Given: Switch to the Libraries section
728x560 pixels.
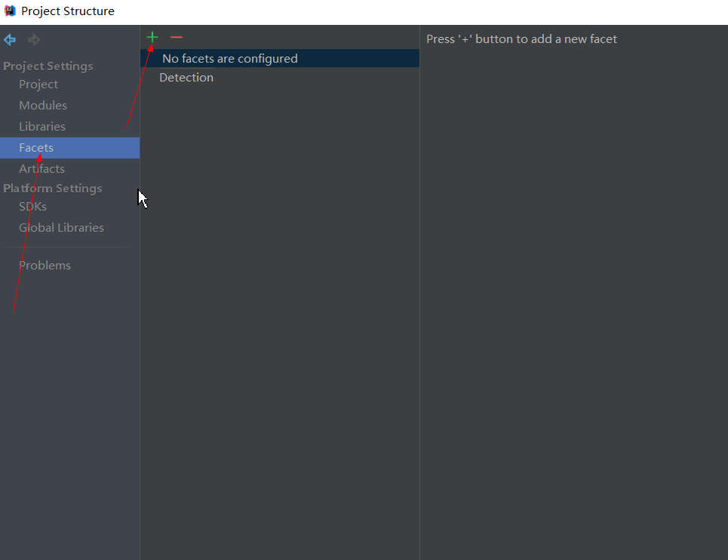Looking at the screenshot, I should (42, 127).
